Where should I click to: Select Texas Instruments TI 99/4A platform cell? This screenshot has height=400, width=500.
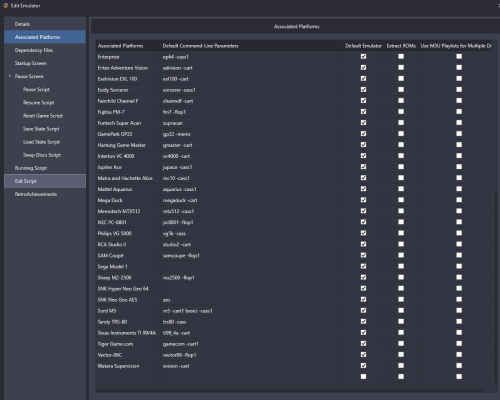(128, 333)
